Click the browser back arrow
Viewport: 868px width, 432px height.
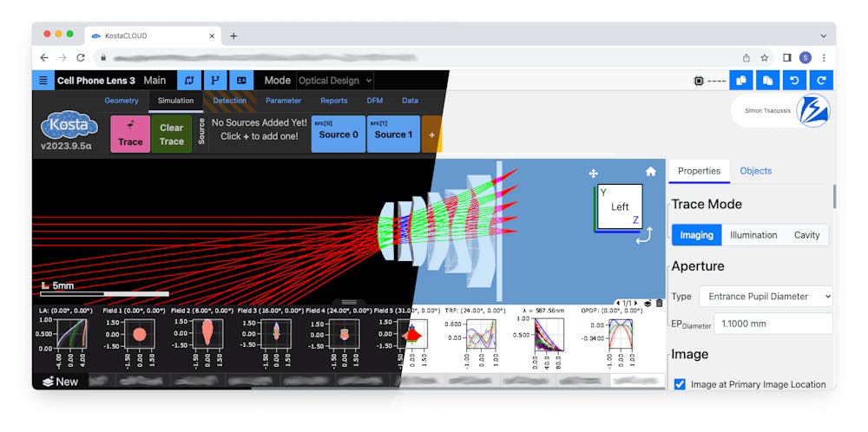coord(44,57)
